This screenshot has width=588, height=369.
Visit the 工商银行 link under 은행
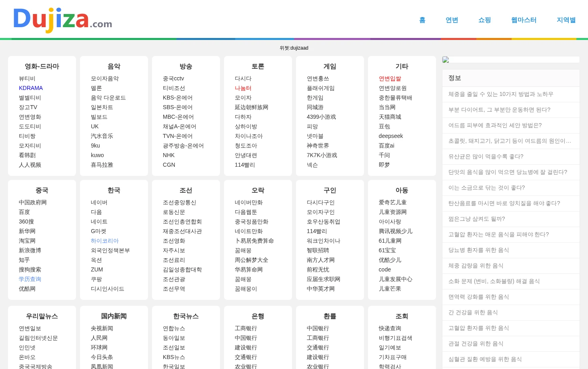246,328
